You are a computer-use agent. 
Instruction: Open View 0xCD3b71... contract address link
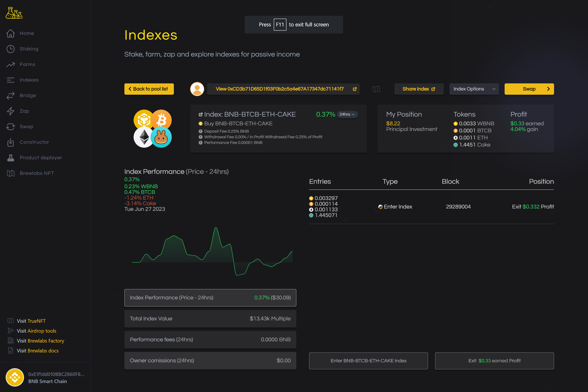283,89
